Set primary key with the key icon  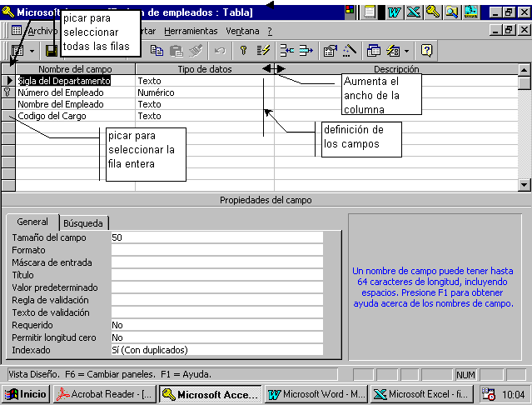point(243,51)
